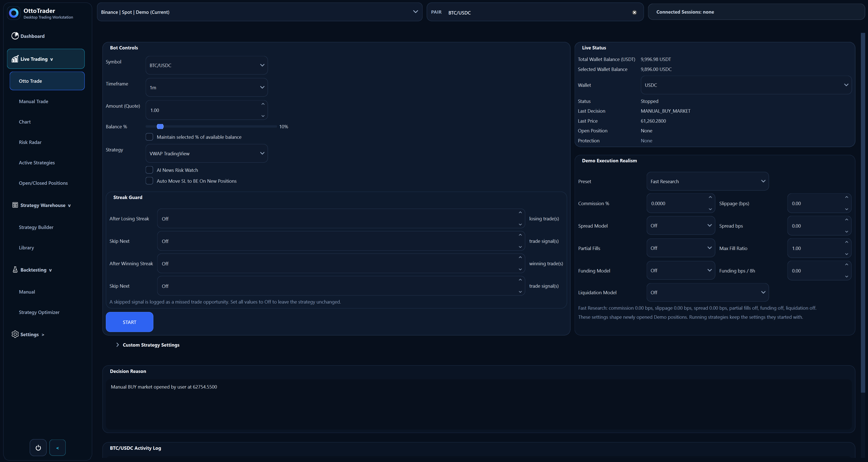
Task: Increase the Commission % value
Action: pos(710,198)
